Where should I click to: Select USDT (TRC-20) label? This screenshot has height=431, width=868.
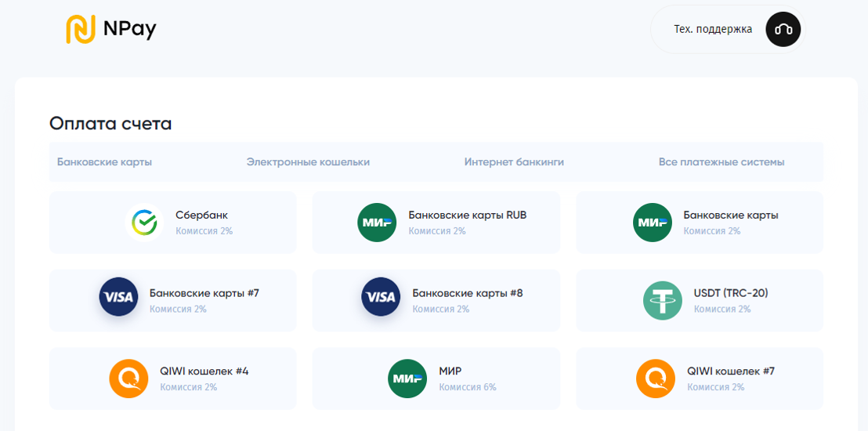tap(731, 293)
